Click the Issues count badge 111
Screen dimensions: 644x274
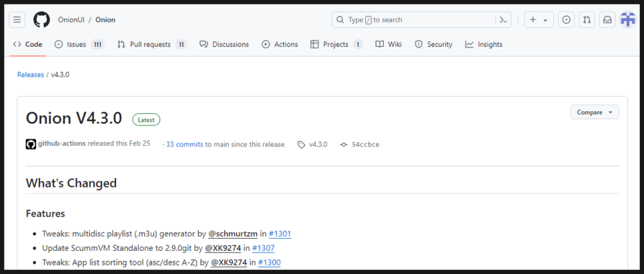click(97, 45)
